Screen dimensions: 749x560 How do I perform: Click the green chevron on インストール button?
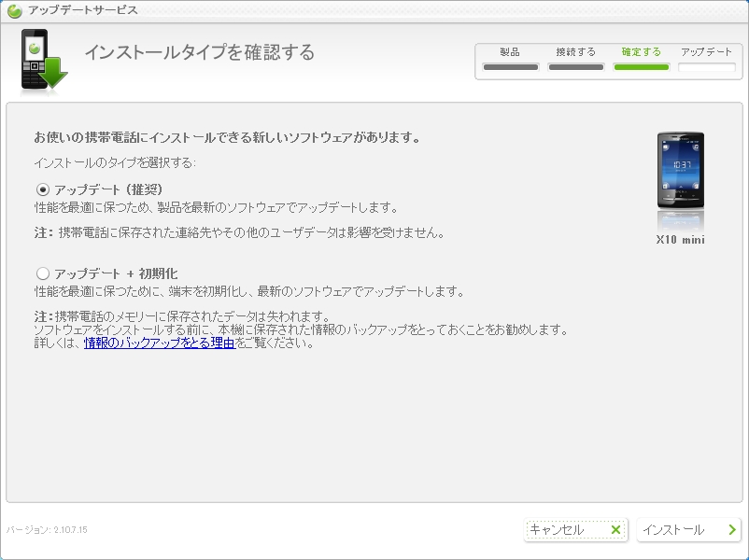point(731,530)
